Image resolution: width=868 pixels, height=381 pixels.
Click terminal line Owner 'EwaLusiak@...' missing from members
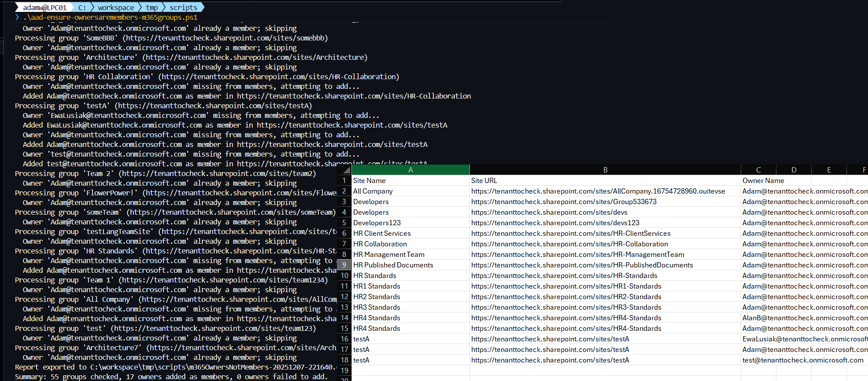pyautogui.click(x=201, y=115)
